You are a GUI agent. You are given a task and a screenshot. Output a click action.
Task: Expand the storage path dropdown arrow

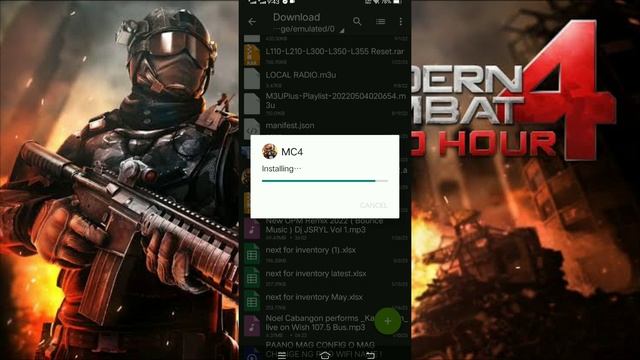pos(342,31)
